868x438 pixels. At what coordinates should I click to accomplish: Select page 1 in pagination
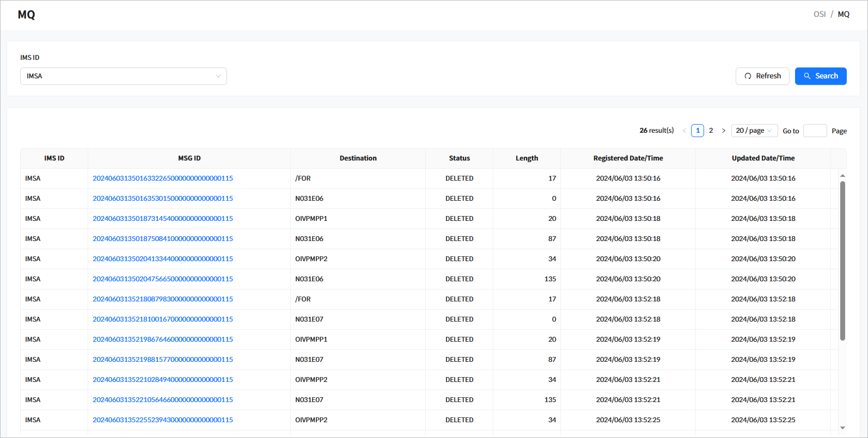pyautogui.click(x=697, y=131)
